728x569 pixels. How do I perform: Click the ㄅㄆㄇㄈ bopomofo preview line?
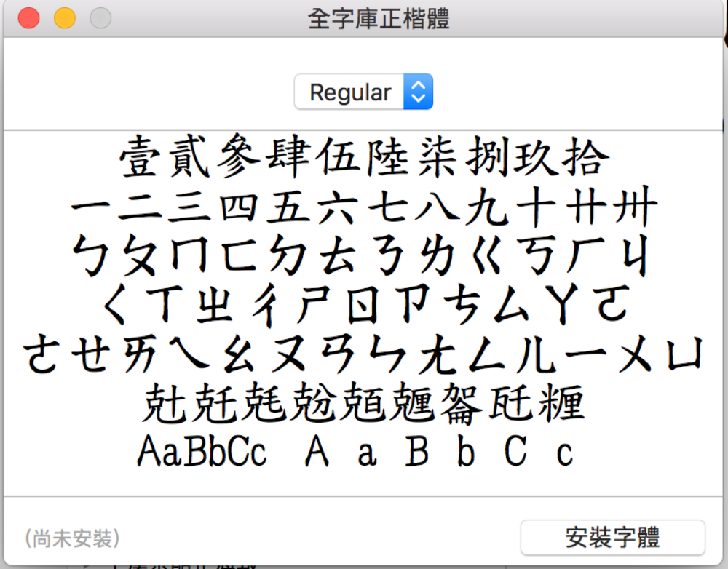tap(360, 255)
